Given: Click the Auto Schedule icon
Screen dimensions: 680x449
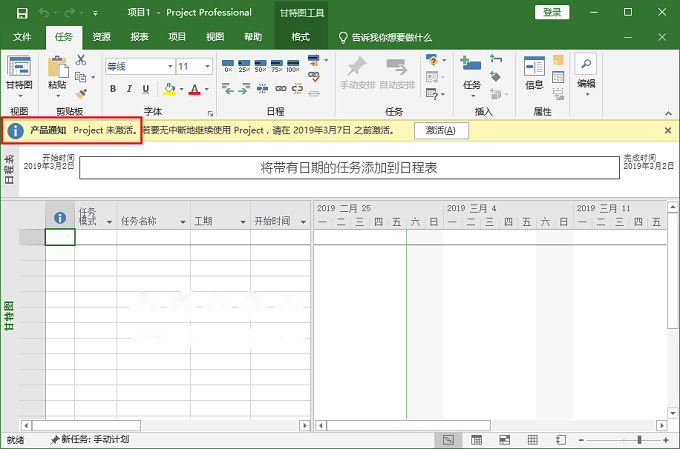Looking at the screenshot, I should pos(397,67).
